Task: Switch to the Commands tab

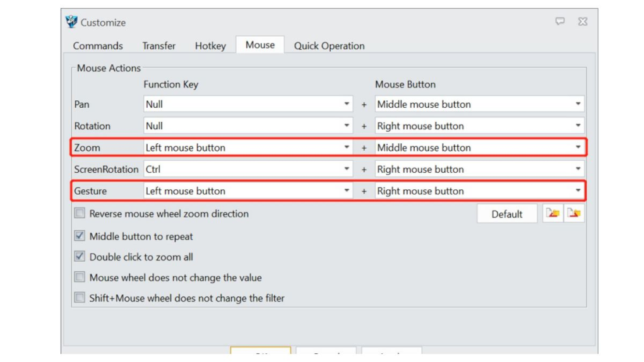Action: tap(98, 45)
